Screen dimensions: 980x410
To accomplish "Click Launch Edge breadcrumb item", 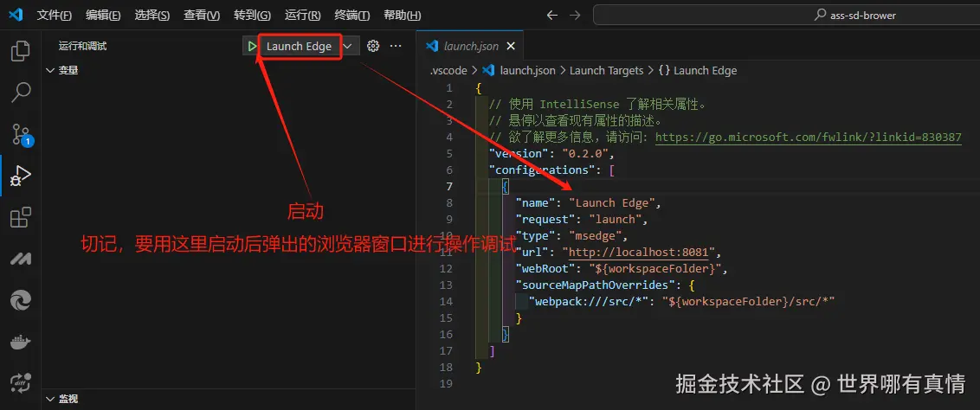I will 705,71.
